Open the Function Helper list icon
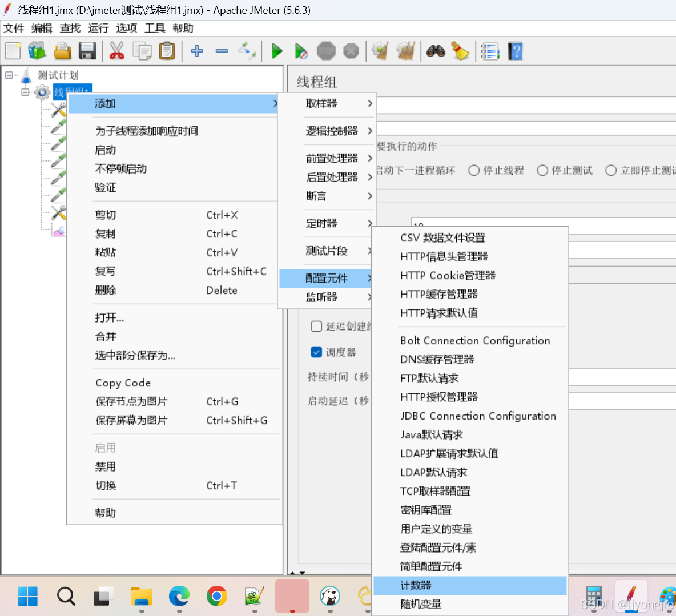This screenshot has height=616, width=676. 490,51
